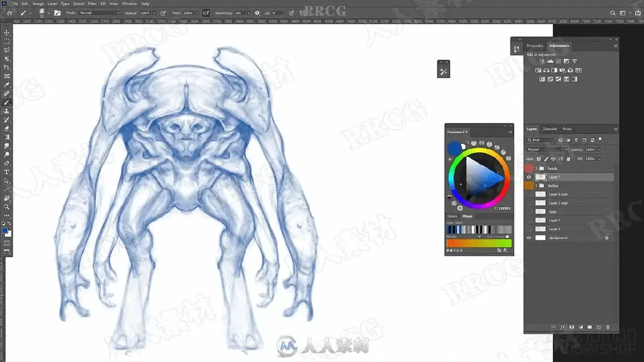644x362 pixels.
Task: Select the Rectangular Marquee tool
Action: pyautogui.click(x=7, y=41)
